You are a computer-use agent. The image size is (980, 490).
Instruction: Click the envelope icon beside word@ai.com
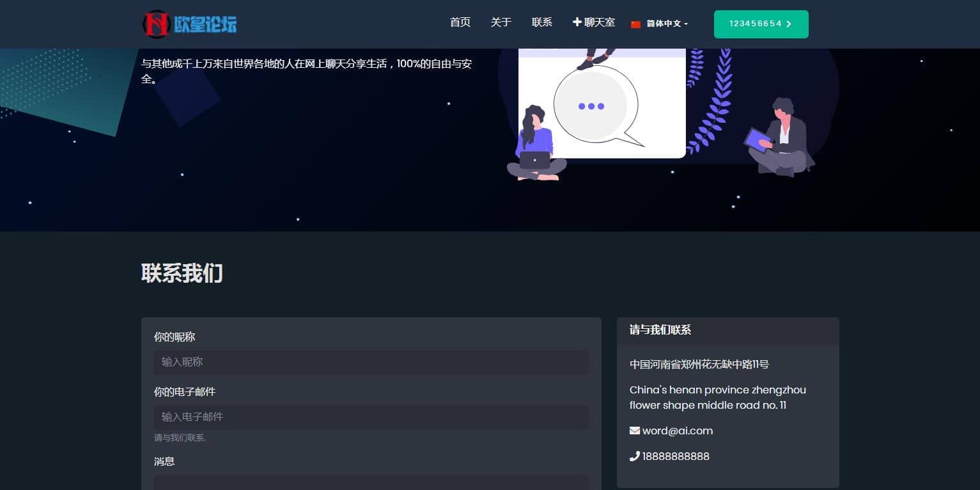(x=635, y=431)
